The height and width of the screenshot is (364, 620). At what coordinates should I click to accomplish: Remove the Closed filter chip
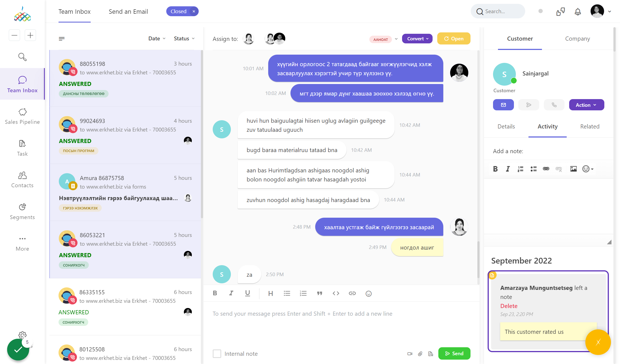194,11
